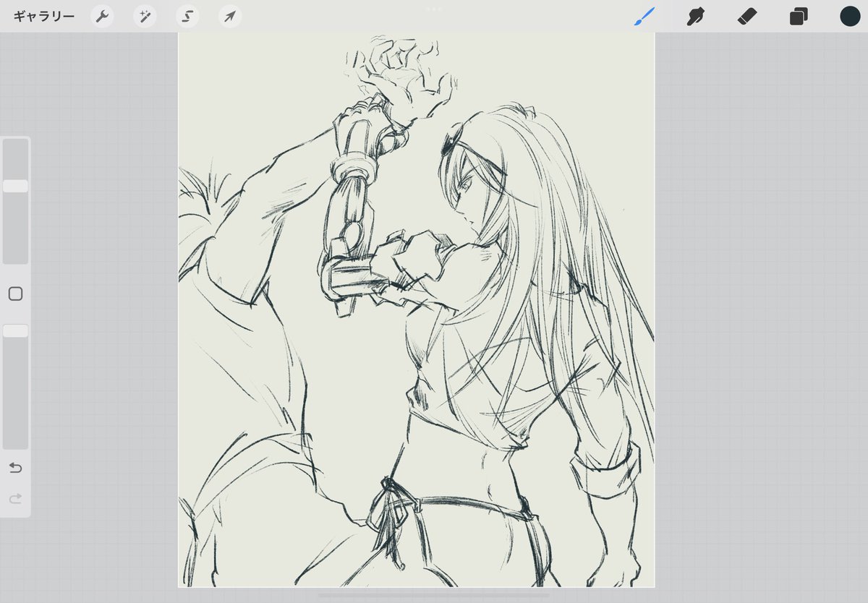Open the Layers panel

coord(799,17)
